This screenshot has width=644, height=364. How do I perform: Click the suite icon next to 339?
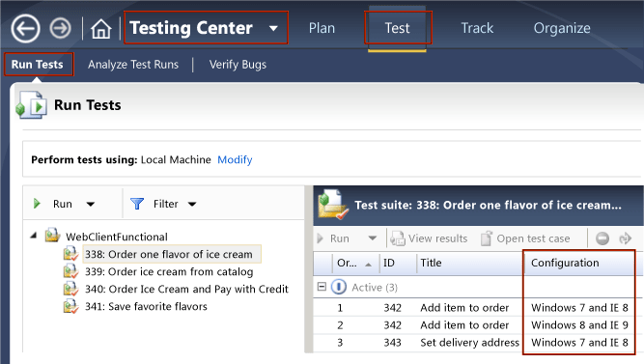(70, 271)
